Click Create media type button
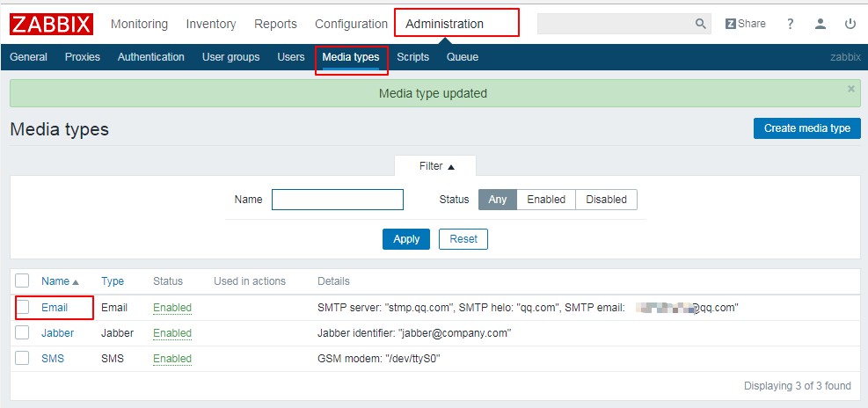 806,128
